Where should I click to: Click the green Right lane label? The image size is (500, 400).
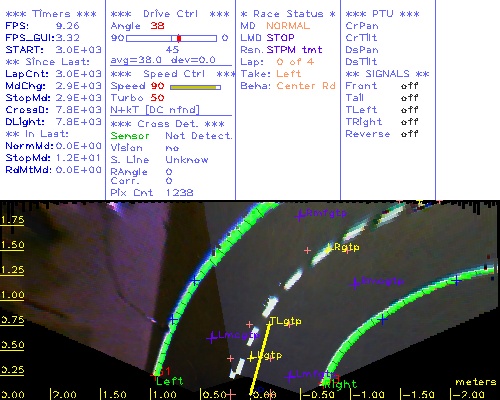[x=340, y=384]
